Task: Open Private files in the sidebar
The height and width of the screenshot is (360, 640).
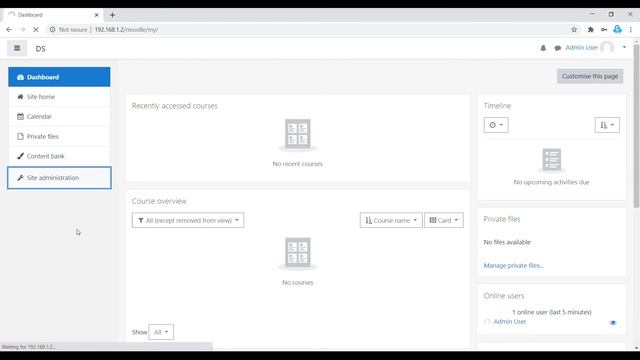Action: pyautogui.click(x=59, y=136)
